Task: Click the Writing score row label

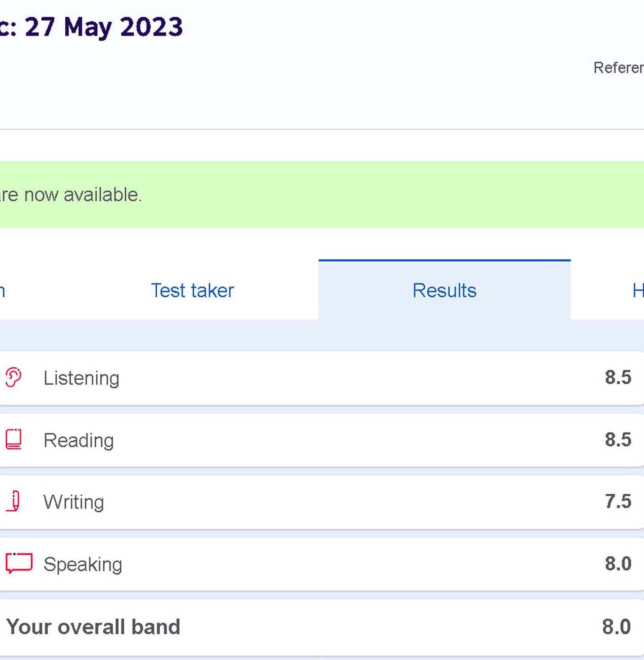Action: point(74,502)
